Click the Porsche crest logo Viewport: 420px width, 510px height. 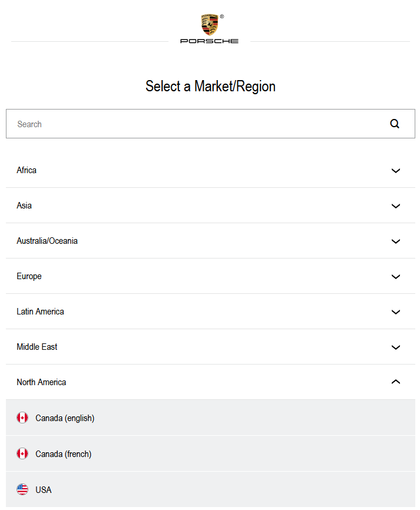[x=209, y=25]
